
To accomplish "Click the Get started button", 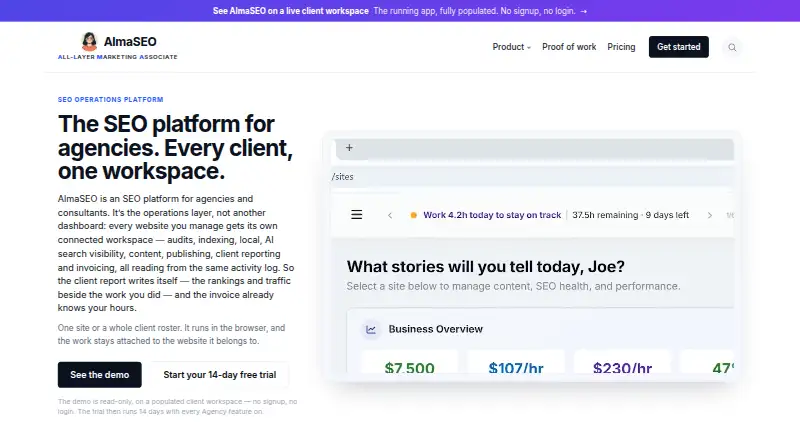I will click(x=679, y=47).
